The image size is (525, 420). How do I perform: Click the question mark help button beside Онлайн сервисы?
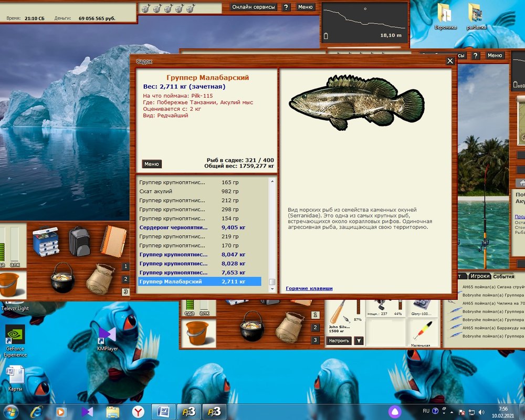(x=286, y=7)
